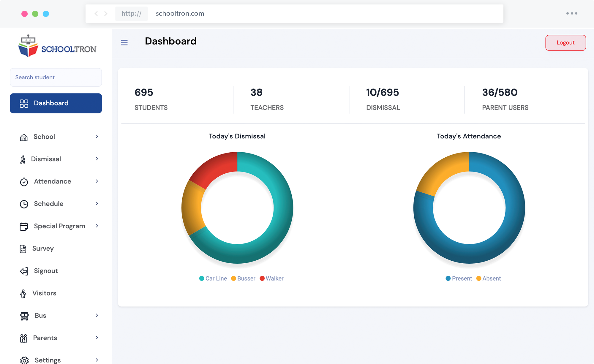The image size is (594, 364).
Task: Click the Survey sidebar icon
Action: pyautogui.click(x=23, y=248)
